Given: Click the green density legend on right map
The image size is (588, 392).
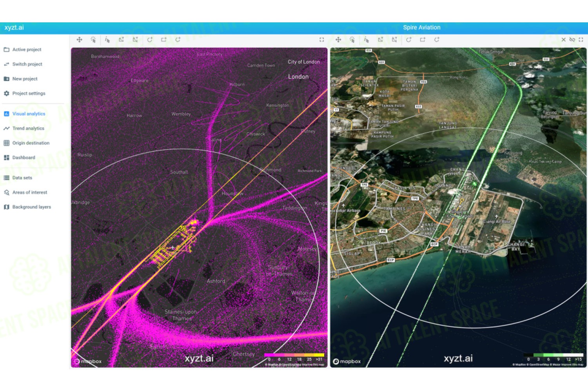Looking at the screenshot, I should tap(553, 357).
